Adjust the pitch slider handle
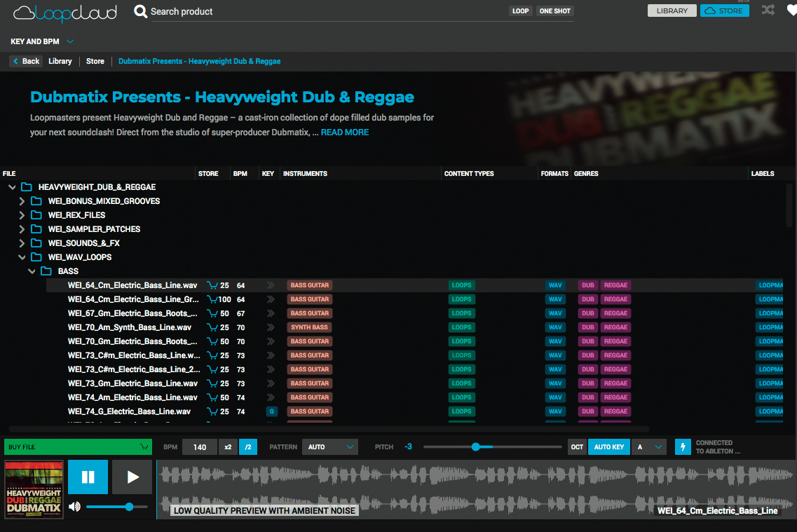797x532 pixels. tap(475, 447)
